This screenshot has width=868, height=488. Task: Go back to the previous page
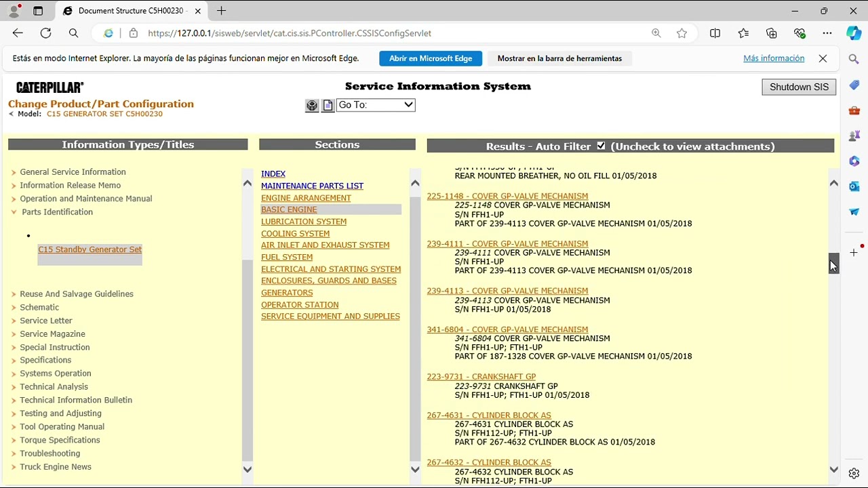(18, 33)
